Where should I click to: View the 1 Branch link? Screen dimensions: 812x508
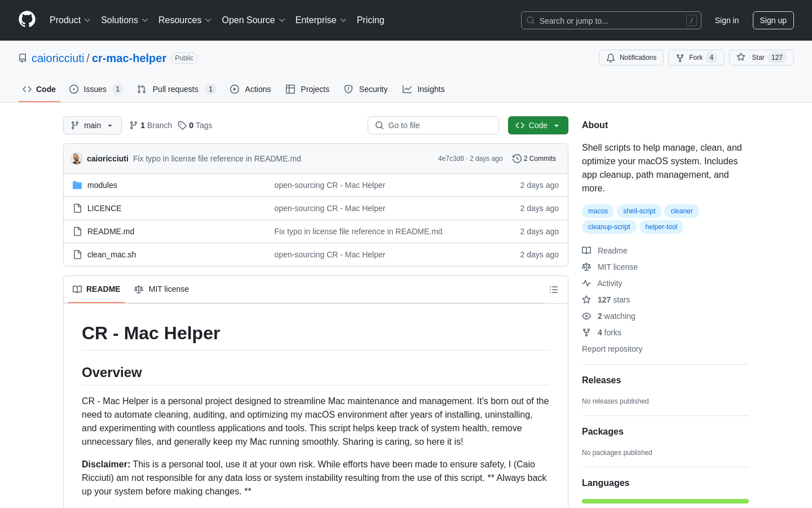point(151,125)
